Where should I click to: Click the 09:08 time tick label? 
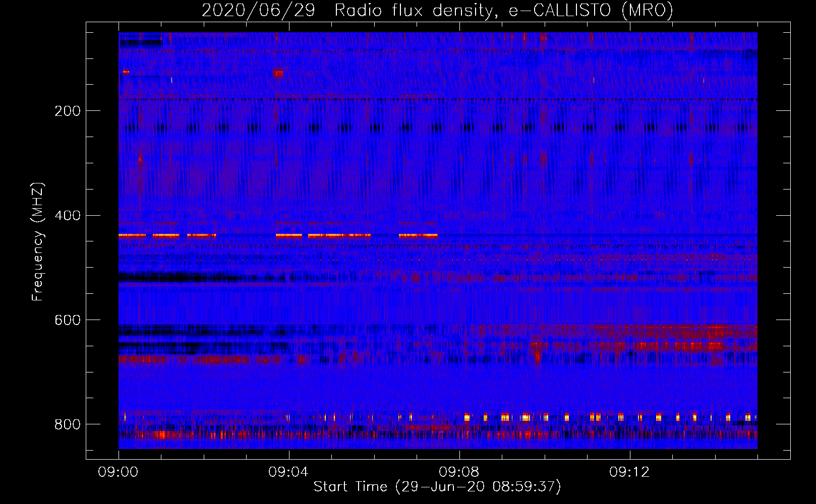click(459, 472)
